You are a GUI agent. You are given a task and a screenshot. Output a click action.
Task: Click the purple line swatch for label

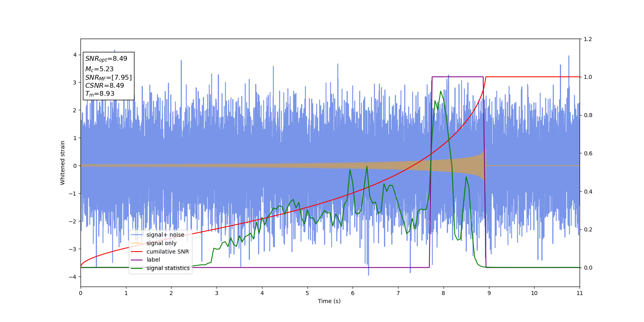(x=137, y=260)
